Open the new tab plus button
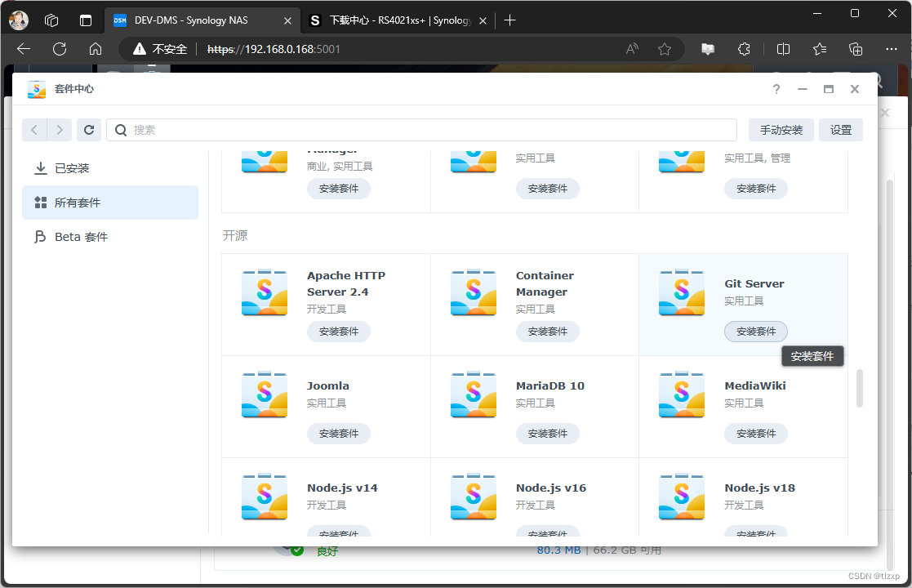912x588 pixels. click(510, 20)
